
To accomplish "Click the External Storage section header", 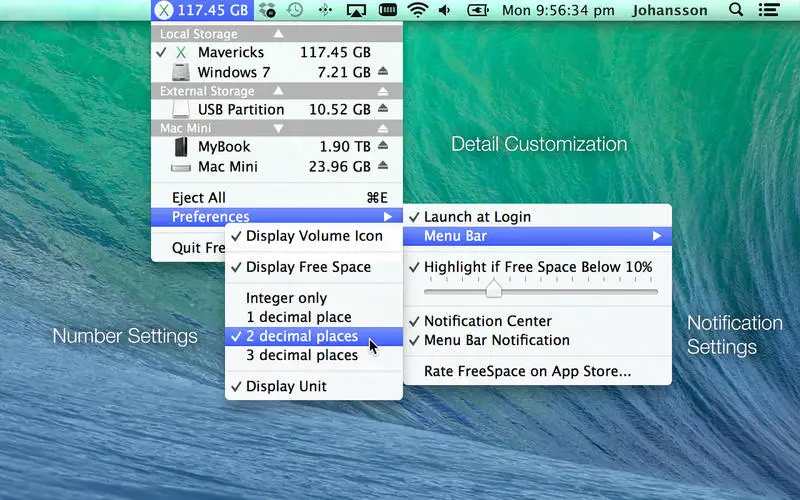I will tap(277, 91).
